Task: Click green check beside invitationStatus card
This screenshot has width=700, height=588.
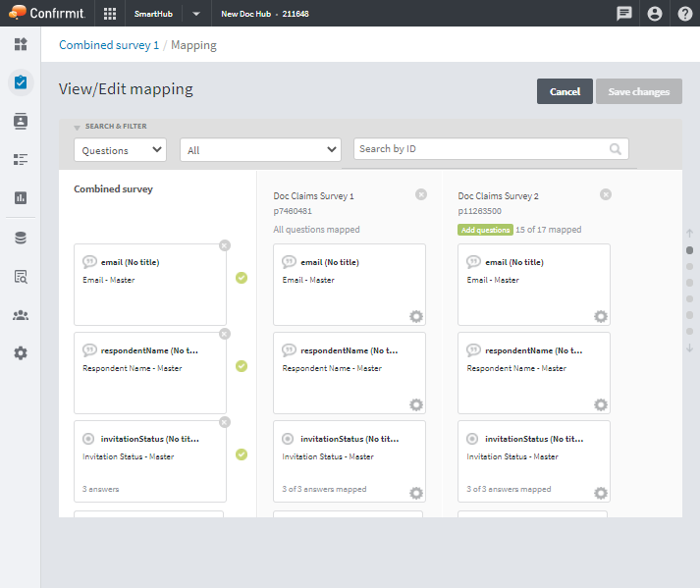Action: (x=242, y=454)
